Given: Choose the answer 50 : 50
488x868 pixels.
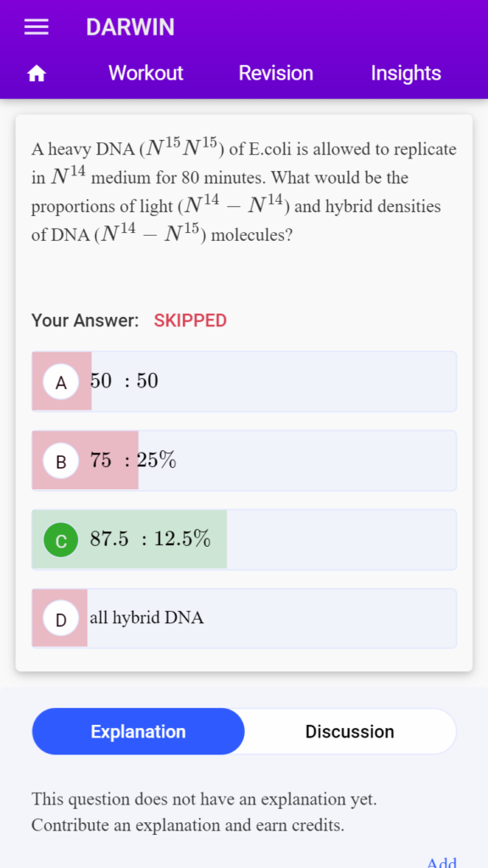Looking at the screenshot, I should tap(244, 381).
